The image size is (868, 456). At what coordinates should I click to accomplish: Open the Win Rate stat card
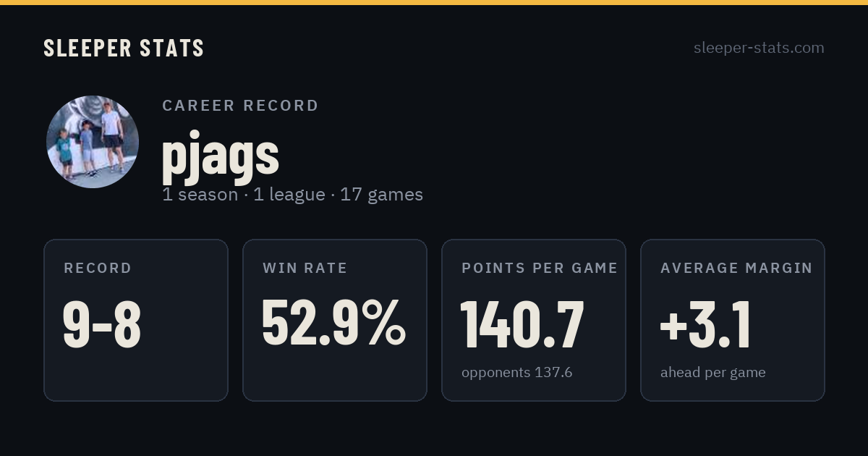tap(335, 320)
